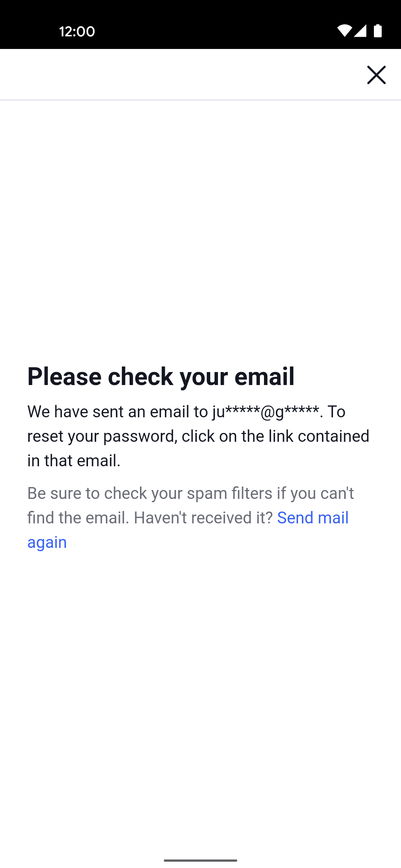
Task: Tap the word 'email' in the heading
Action: point(264,377)
